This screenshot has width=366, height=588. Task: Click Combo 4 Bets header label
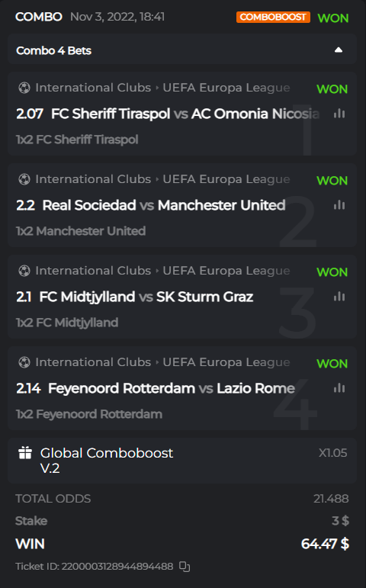tap(53, 50)
